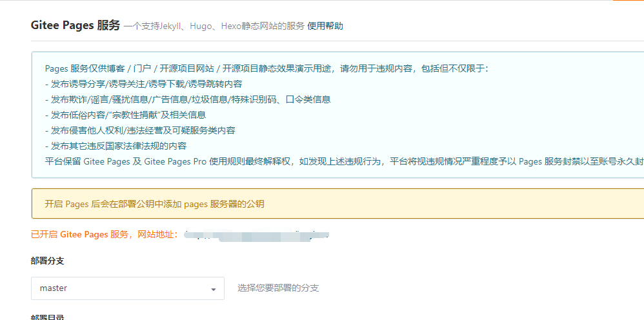Click the yellow 开启 Pages 后会在部署公钥中添加 notice
The image size is (644, 320).
click(337, 204)
